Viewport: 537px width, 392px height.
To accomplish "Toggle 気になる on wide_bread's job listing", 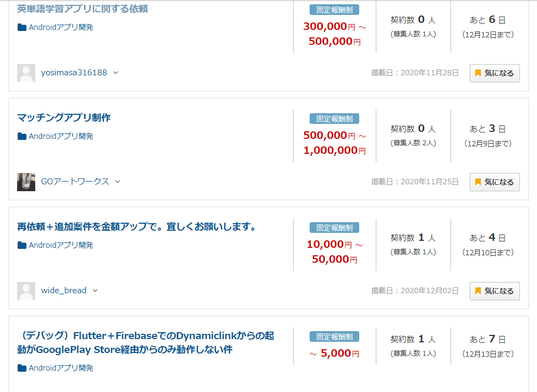I will click(494, 291).
